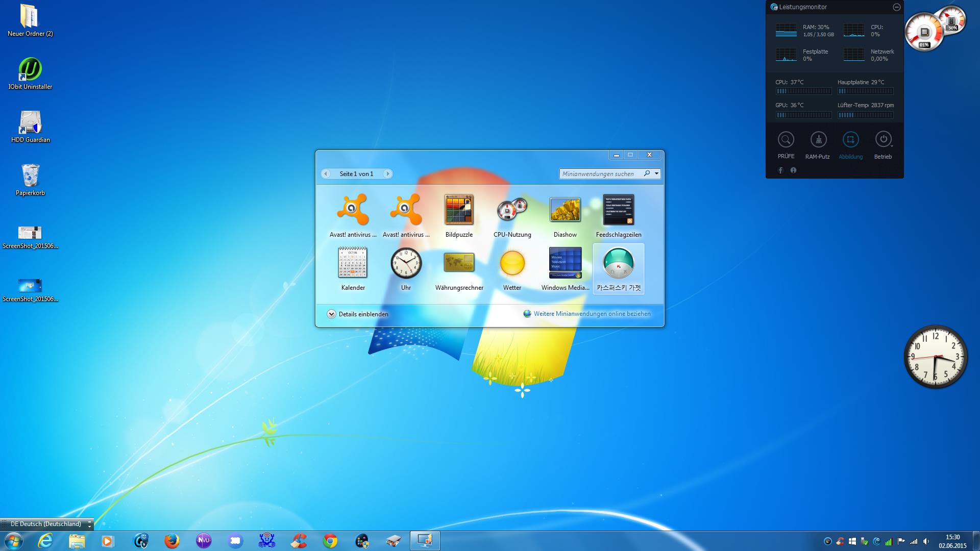The image size is (980, 551).
Task: Open the clock showing 15:30 in tray
Action: 952,541
